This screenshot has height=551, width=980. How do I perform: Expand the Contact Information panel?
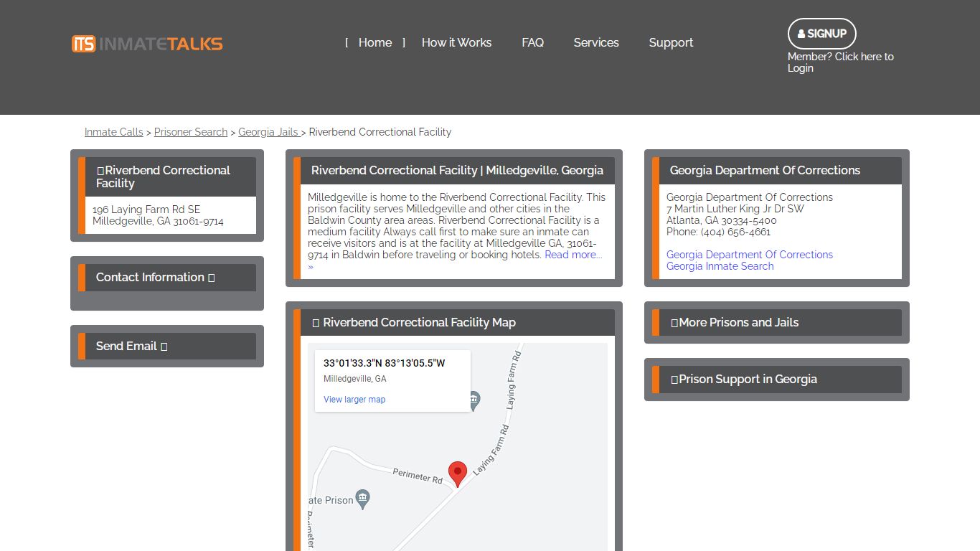tap(166, 278)
